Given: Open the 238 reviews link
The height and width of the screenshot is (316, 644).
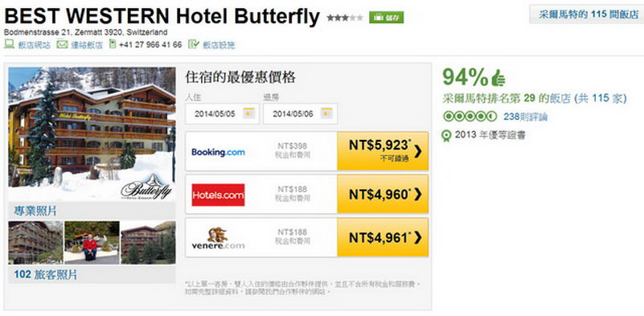Looking at the screenshot, I should [525, 117].
